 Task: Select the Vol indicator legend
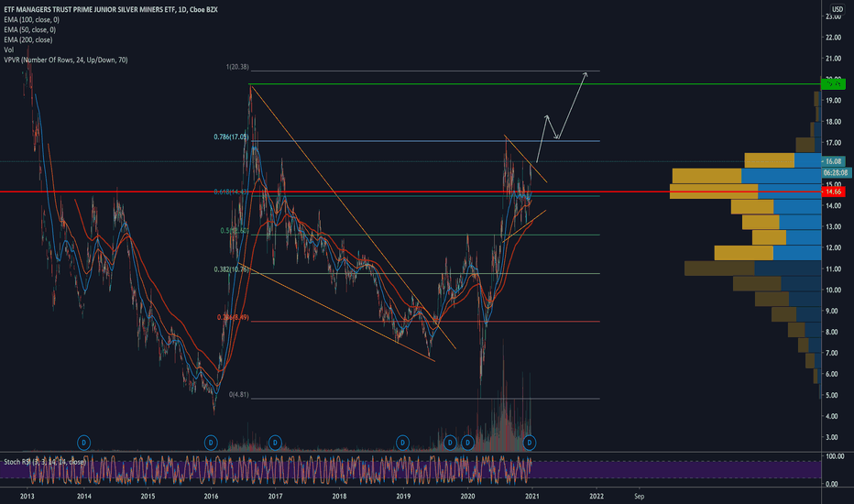click(9, 49)
